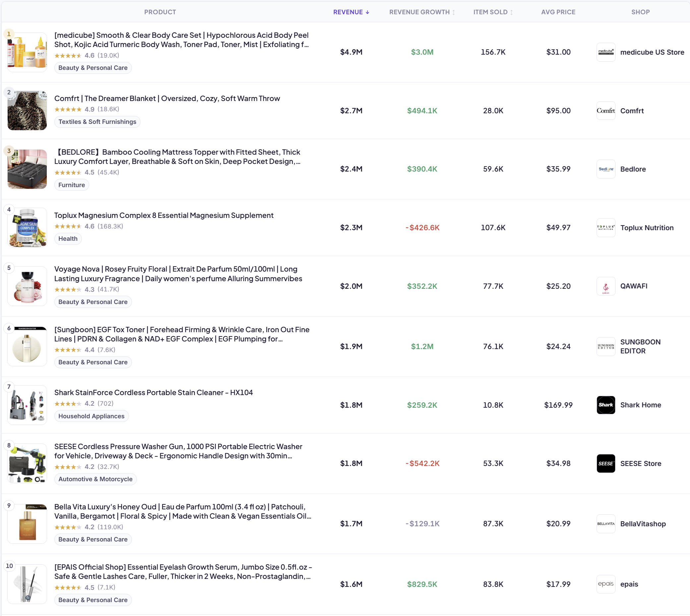Open Shark StainForce Stain Cleaner title

point(153,392)
